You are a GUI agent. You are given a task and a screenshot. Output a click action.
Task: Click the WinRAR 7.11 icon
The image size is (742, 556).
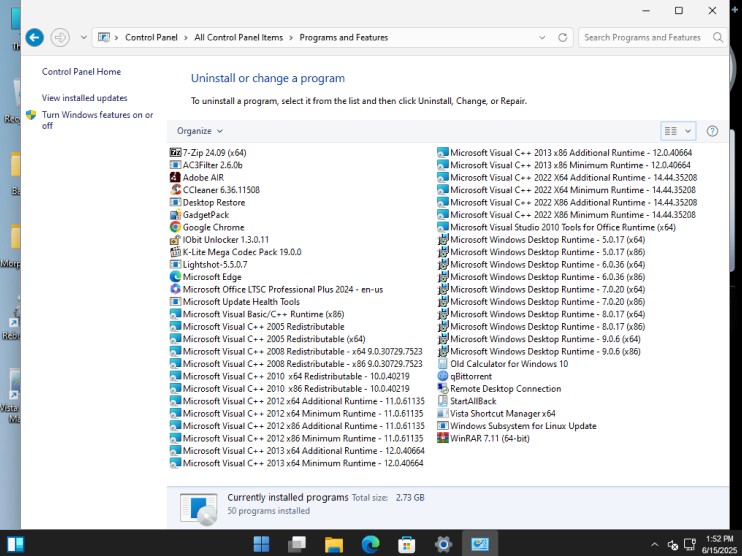point(442,438)
